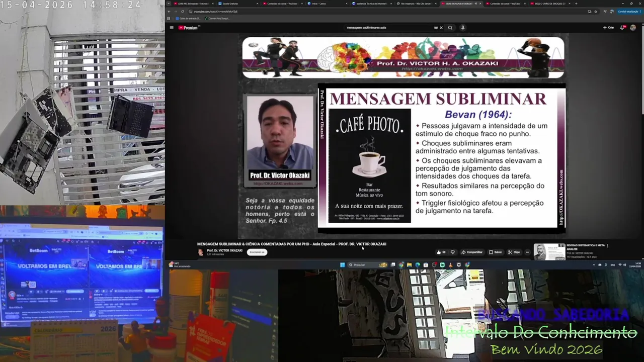Viewport: 644px width, 362px height.
Task: Open the Caixa de entrada bookmark
Action: click(x=187, y=18)
